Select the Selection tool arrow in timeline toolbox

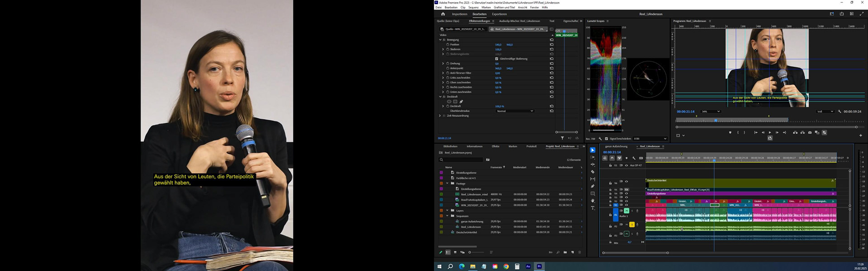click(x=593, y=150)
